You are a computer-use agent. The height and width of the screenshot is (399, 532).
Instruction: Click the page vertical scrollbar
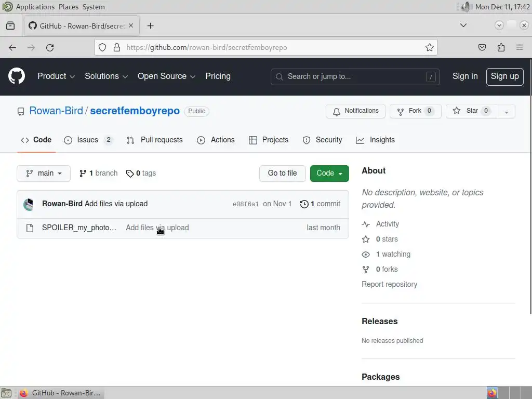click(530, 187)
